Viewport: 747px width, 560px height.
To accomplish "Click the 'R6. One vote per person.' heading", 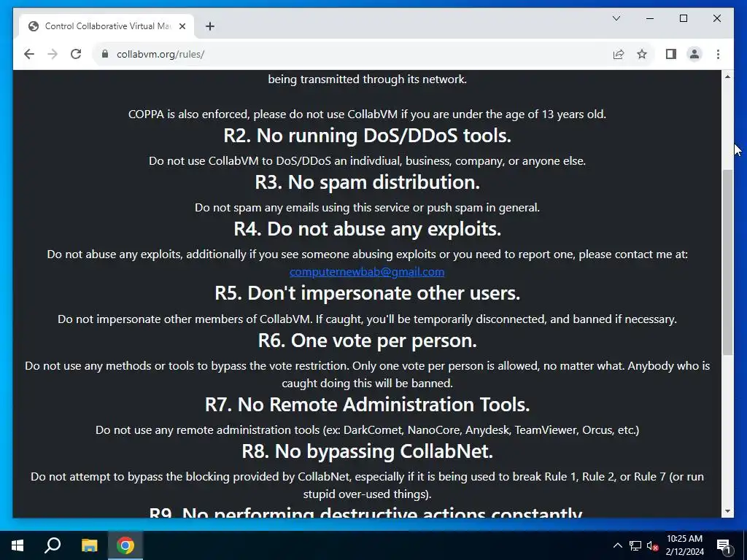I will point(368,341).
